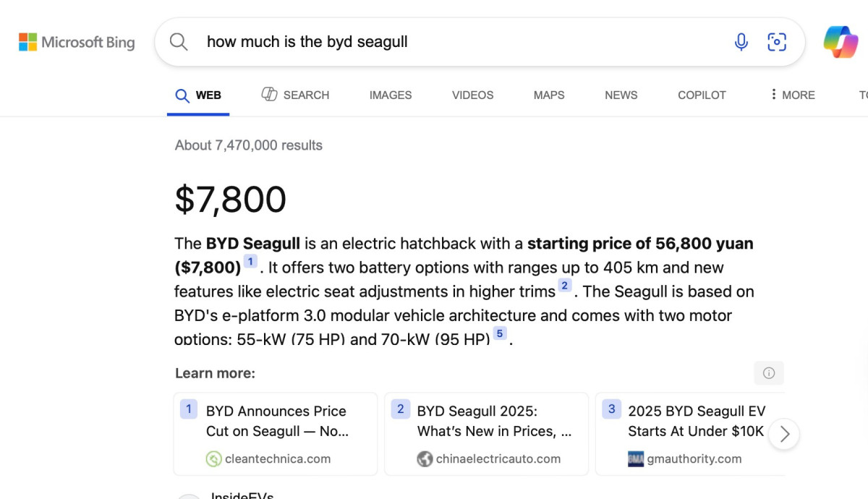Image resolution: width=868 pixels, height=499 pixels.
Task: Expand the MORE menu
Action: 792,95
